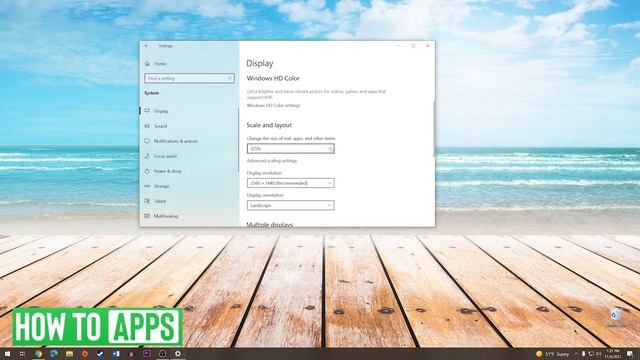Open the Advanced scaling settings link
This screenshot has width=640, height=360.
[272, 161]
